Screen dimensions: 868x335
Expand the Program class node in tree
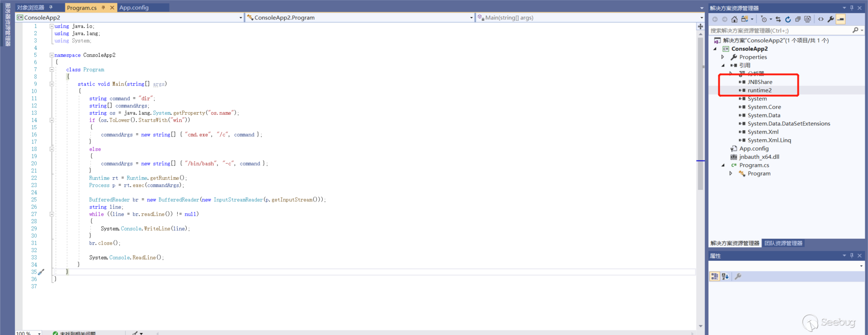coord(731,174)
